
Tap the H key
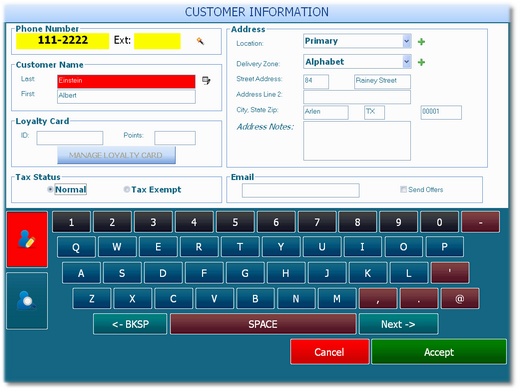(286, 273)
